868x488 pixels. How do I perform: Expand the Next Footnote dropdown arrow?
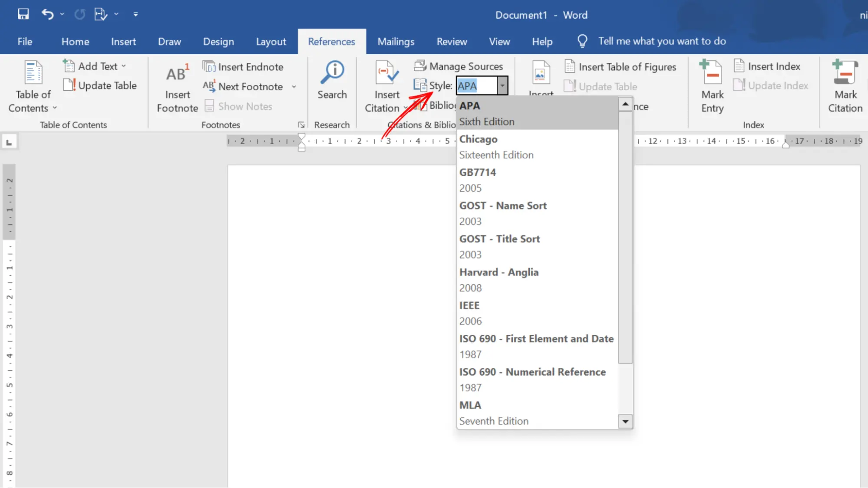click(x=294, y=87)
